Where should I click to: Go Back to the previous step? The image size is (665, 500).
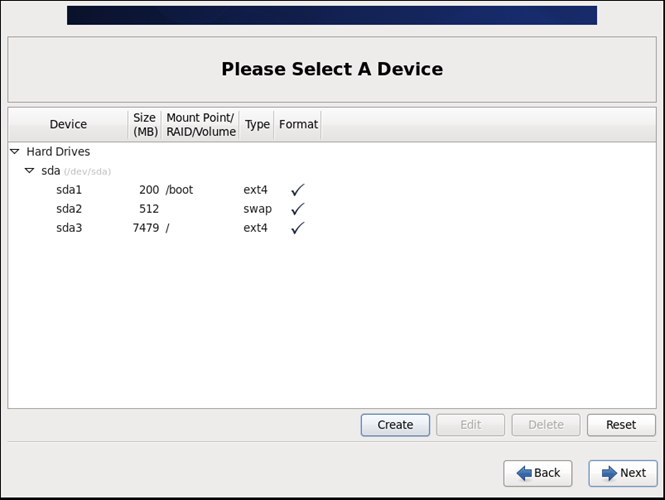point(538,473)
